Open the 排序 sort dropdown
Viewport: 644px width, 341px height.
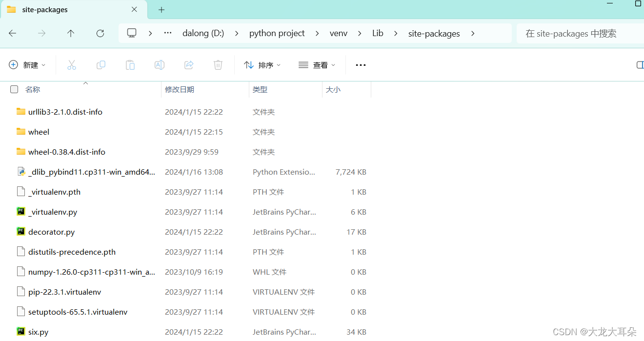tap(262, 64)
